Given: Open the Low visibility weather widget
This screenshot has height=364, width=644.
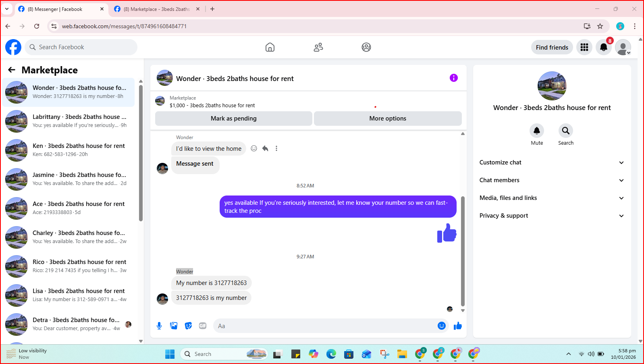Looking at the screenshot, I should coord(26,354).
